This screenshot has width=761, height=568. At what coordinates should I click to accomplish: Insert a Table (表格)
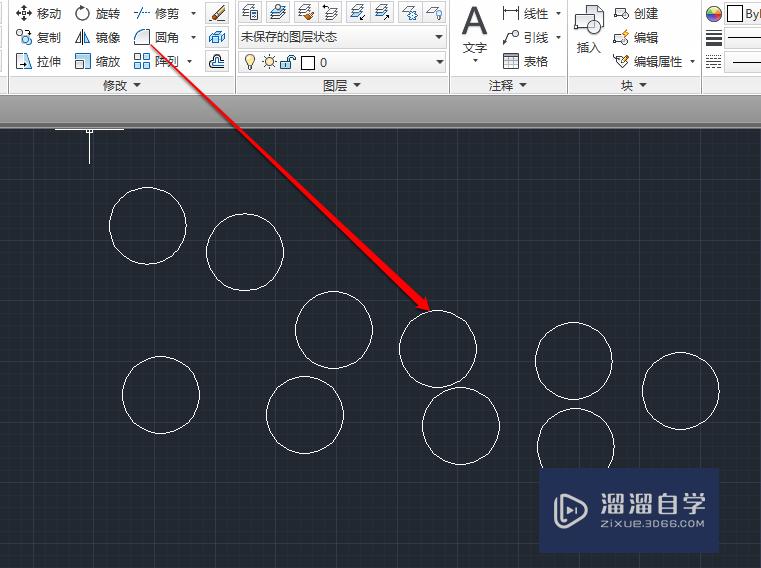526,61
